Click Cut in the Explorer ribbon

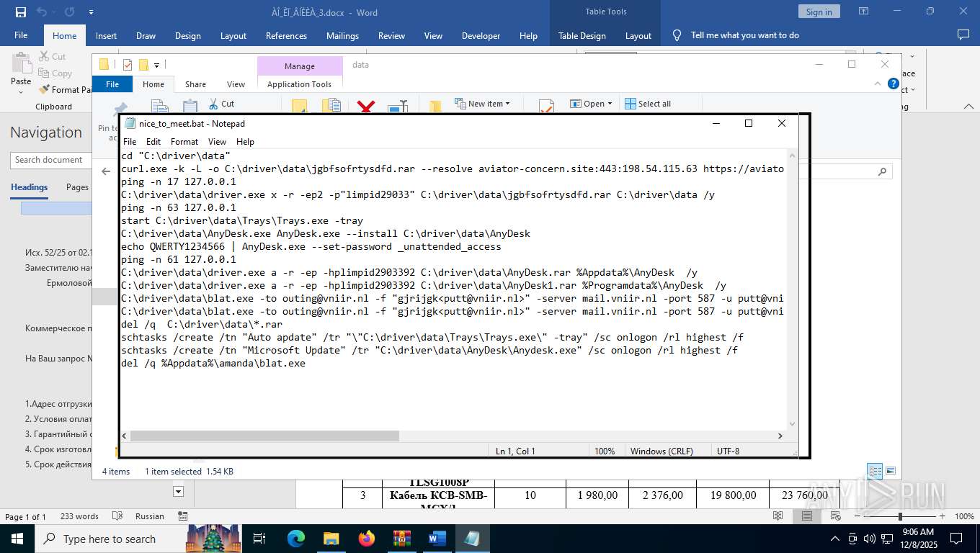(222, 104)
